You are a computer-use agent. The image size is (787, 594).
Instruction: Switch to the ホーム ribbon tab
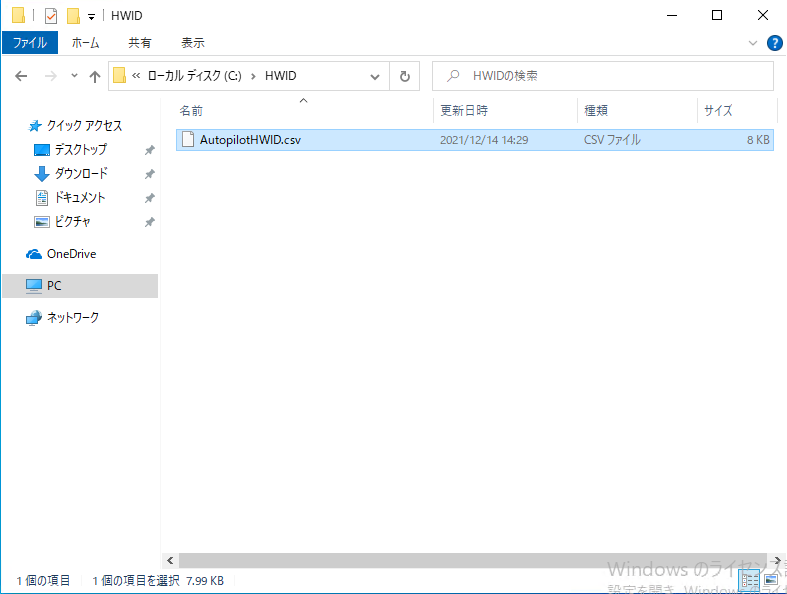(85, 43)
